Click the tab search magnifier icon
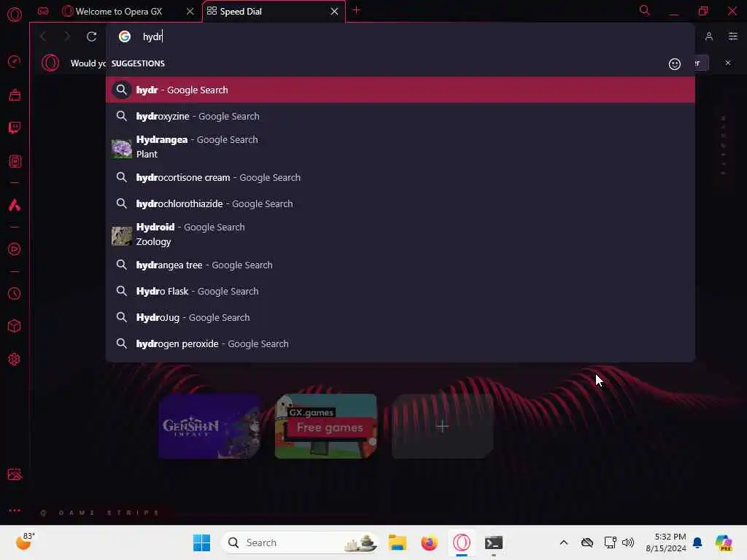747x560 pixels. click(645, 10)
